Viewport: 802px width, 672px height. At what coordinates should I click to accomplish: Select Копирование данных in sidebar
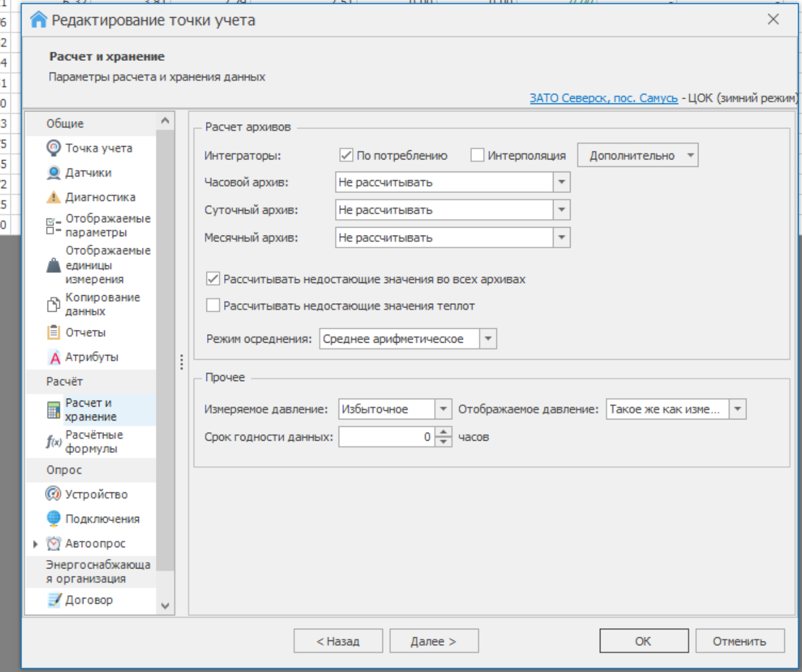click(x=102, y=304)
